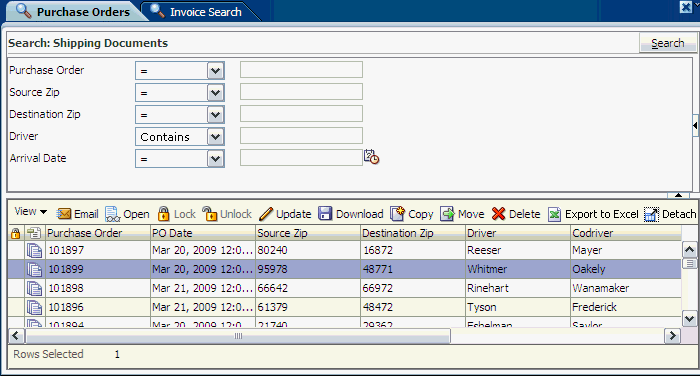Click the Destination Zip value field

point(301,113)
